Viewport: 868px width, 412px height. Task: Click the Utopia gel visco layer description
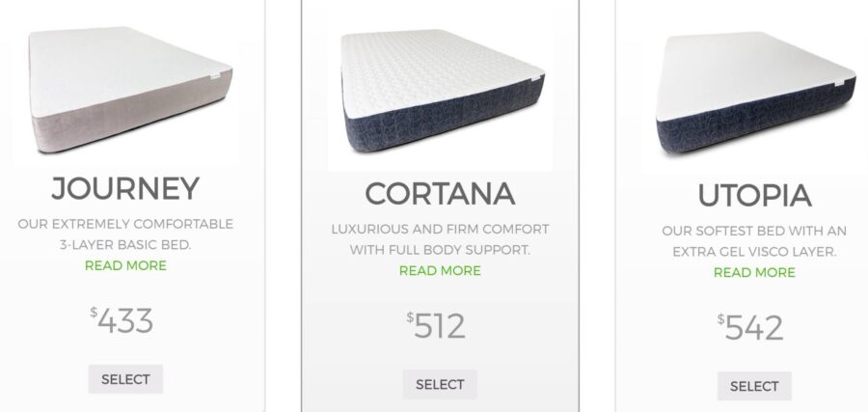754,241
